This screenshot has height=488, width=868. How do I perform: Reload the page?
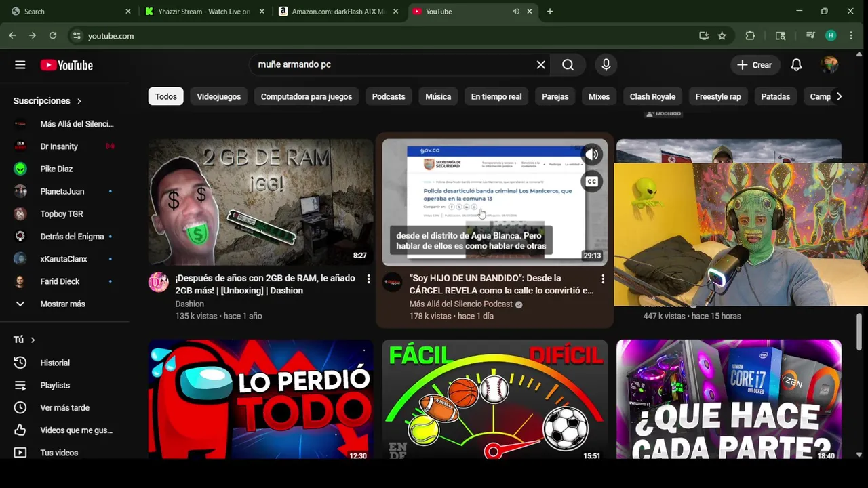click(52, 35)
